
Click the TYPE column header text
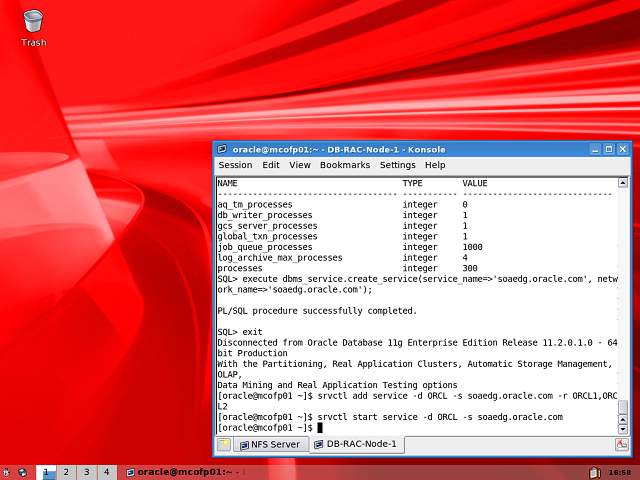click(x=413, y=183)
